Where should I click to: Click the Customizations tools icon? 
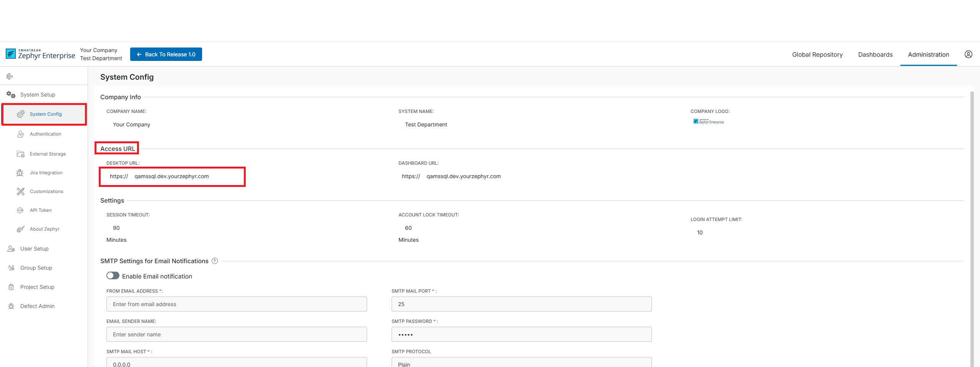coord(21,192)
